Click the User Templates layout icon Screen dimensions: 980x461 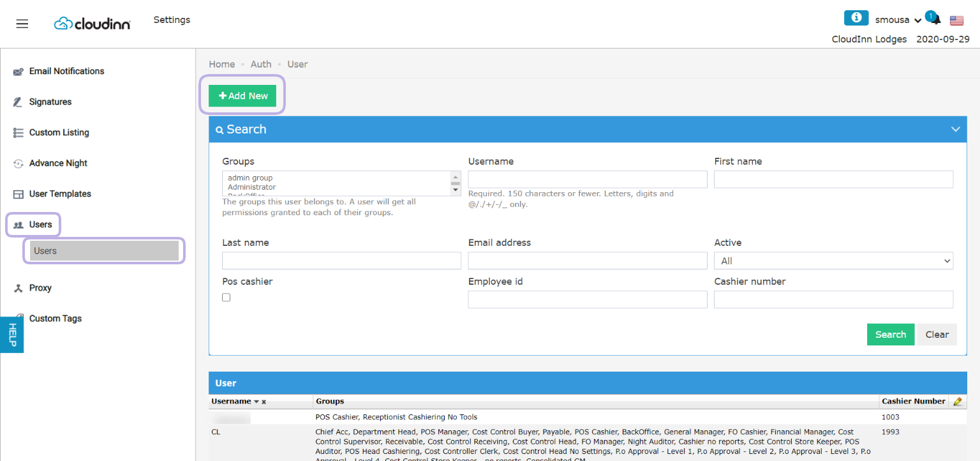pos(19,194)
